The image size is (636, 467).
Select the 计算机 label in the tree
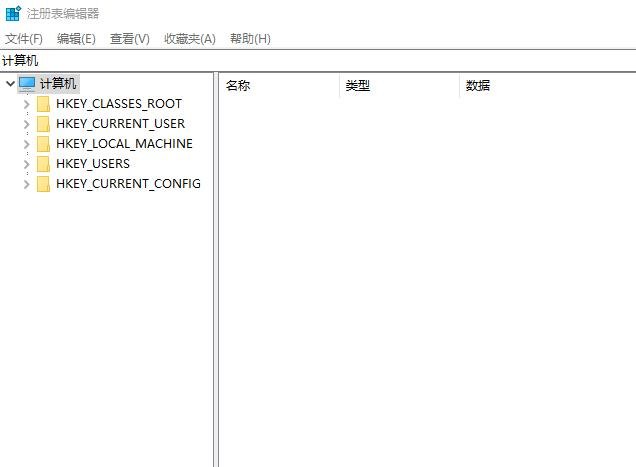pyautogui.click(x=58, y=84)
